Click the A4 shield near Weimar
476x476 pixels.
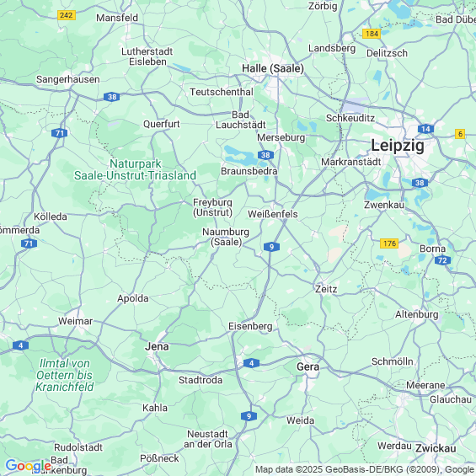pyautogui.click(x=21, y=345)
